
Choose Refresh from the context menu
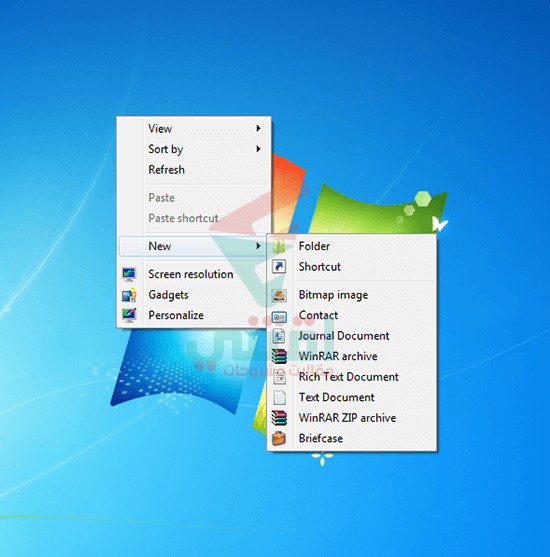pos(194,169)
